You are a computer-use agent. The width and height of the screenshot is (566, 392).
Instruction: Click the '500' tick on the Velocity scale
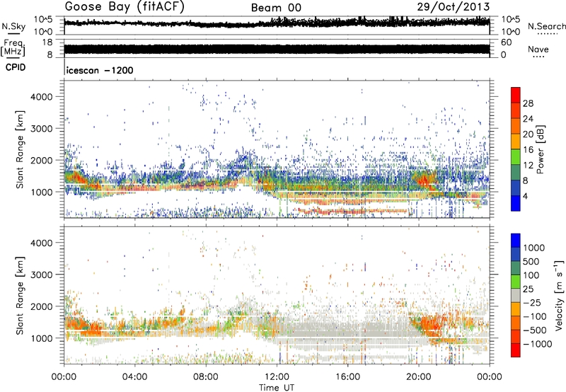pos(531,262)
